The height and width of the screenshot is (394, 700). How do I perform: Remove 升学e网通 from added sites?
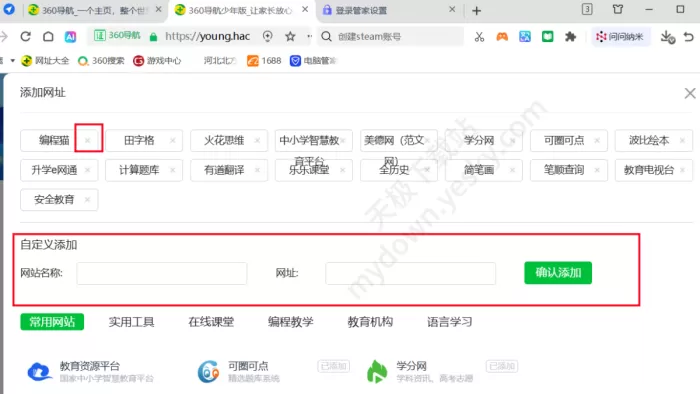(88, 170)
